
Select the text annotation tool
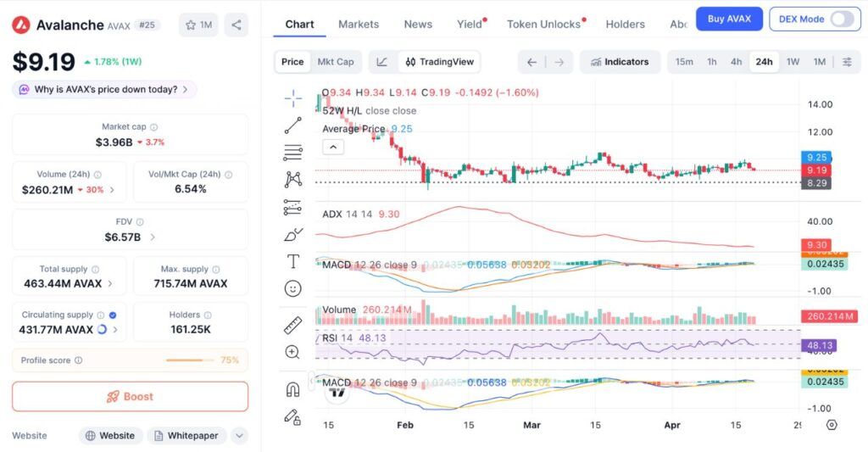tap(293, 261)
